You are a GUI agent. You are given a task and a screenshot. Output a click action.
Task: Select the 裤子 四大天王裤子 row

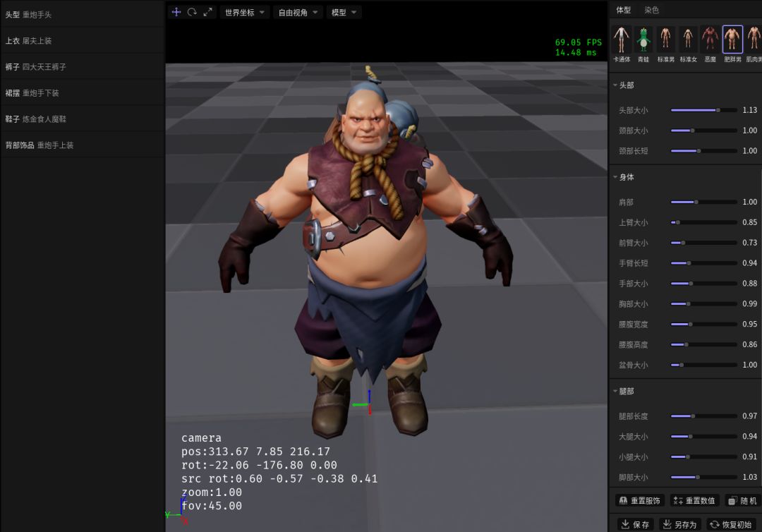pos(83,67)
